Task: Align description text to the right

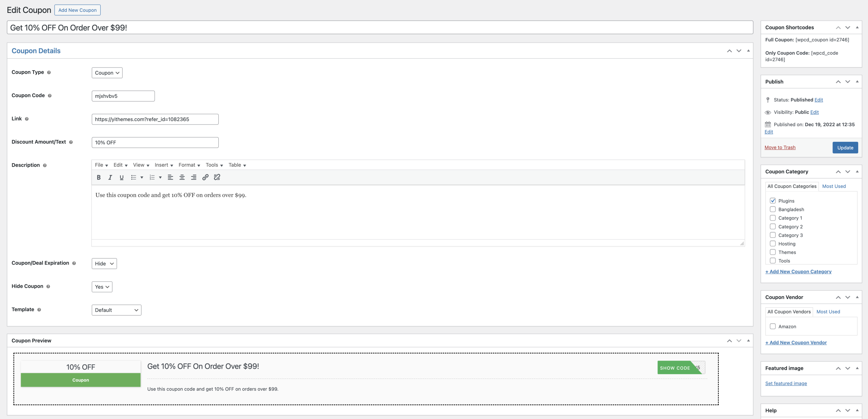Action: pos(194,177)
